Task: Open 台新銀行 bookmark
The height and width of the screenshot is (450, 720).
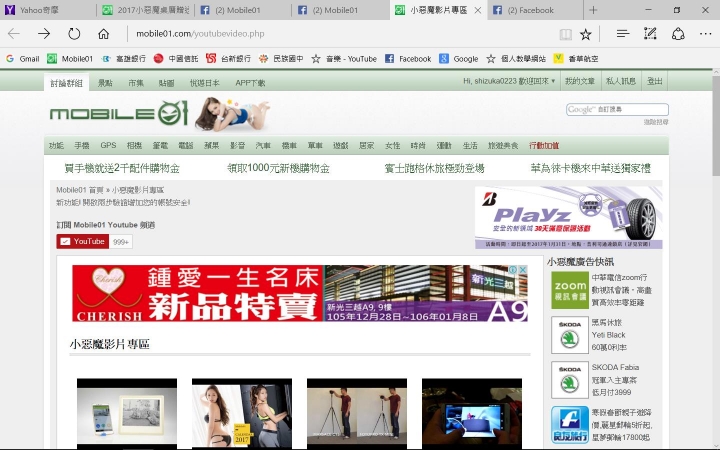Action: tap(229, 59)
